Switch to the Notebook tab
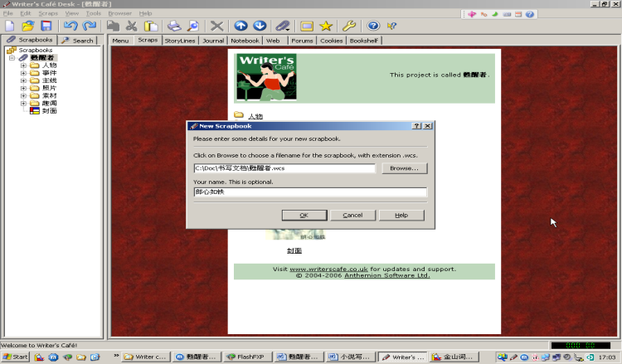 (x=245, y=41)
